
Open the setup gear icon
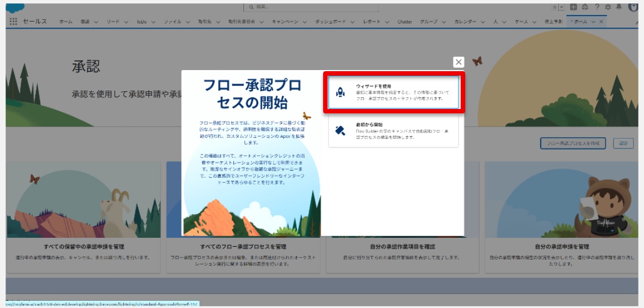pyautogui.click(x=608, y=7)
